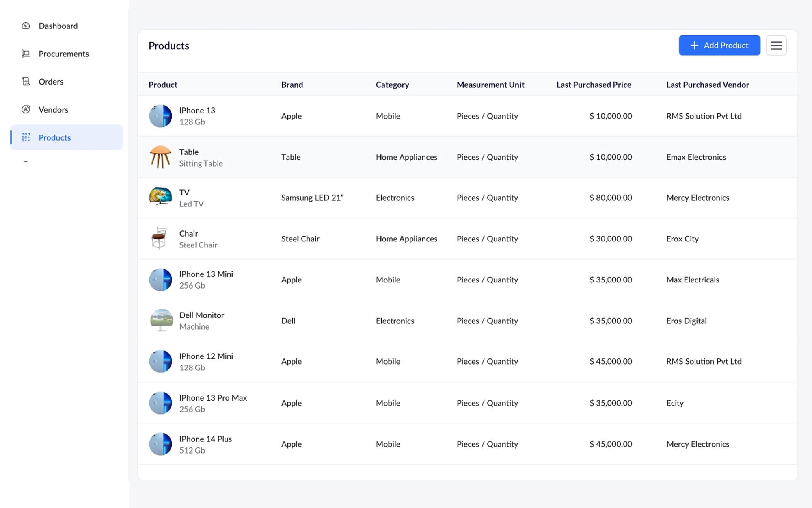Open the IPhone 14 Plus product name
This screenshot has width=812, height=508.
(205, 439)
